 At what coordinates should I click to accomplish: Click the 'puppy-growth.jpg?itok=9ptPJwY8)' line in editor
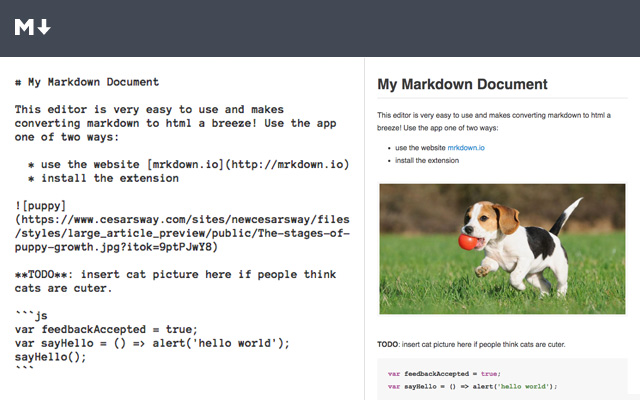(x=116, y=247)
